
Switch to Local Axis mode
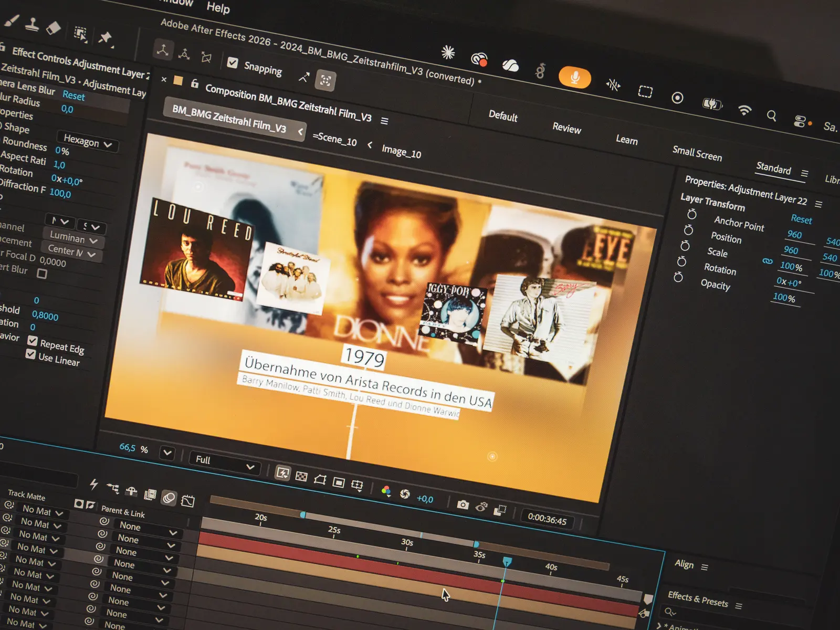pyautogui.click(x=163, y=50)
